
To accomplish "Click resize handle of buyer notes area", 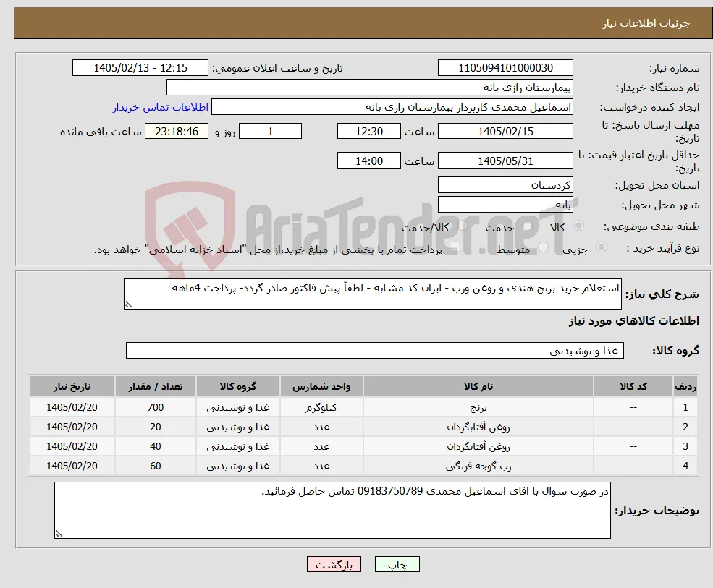I will pyautogui.click(x=59, y=534).
